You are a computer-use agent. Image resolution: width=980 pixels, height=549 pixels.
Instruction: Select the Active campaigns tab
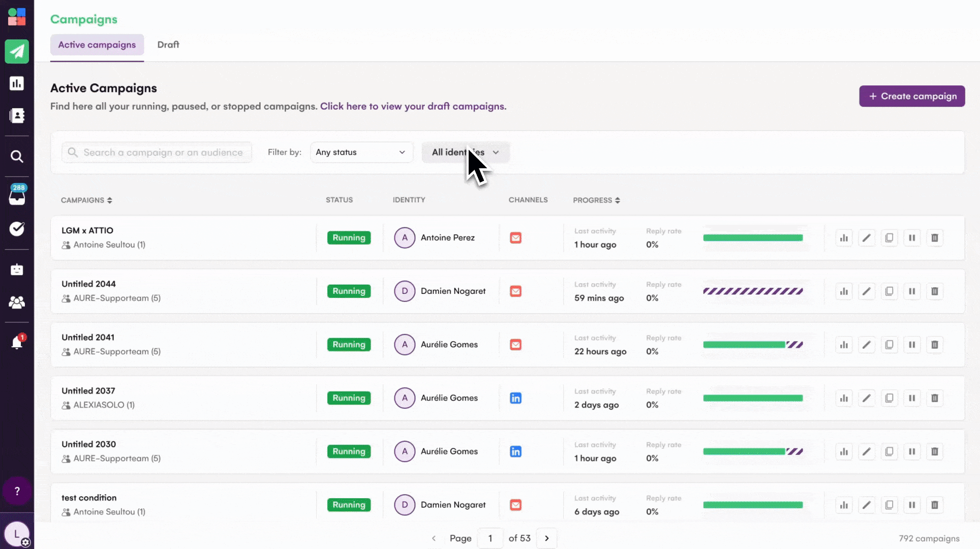[97, 45]
